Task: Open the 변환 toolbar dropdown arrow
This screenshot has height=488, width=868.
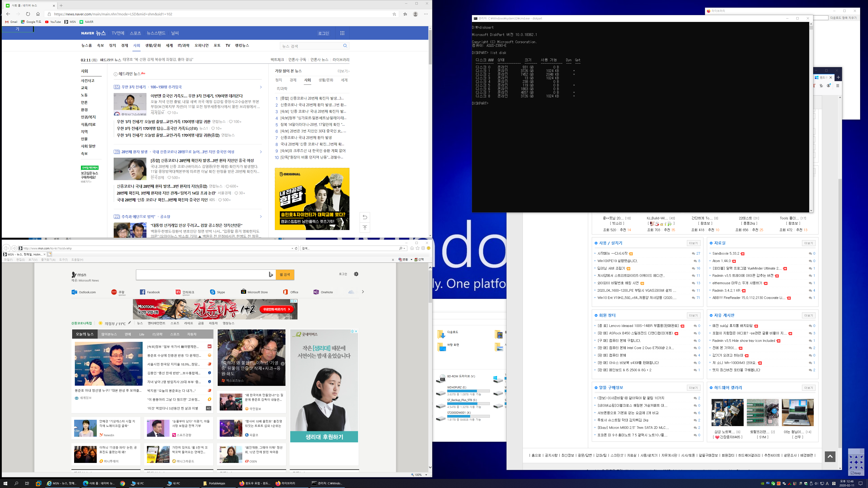Action: click(x=411, y=260)
